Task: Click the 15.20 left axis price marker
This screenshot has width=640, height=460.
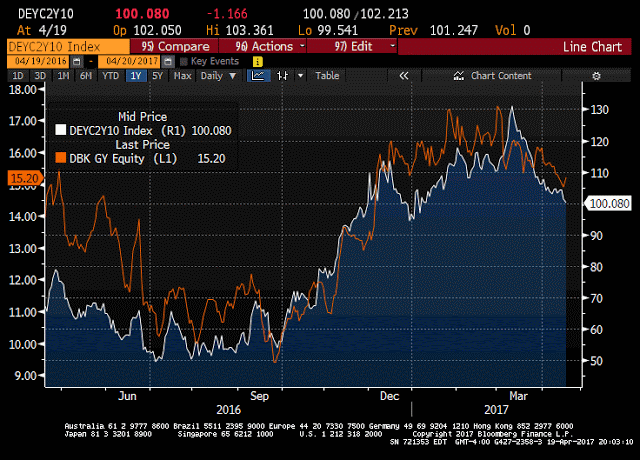Action: pos(25,178)
